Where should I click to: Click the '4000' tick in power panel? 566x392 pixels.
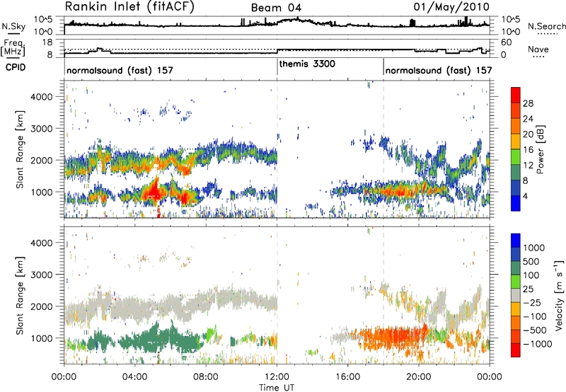42,97
